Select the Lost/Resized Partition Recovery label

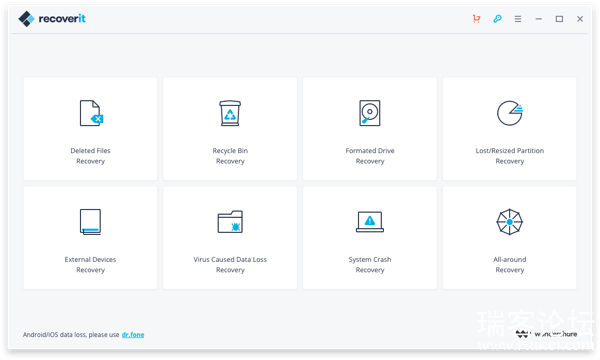(x=510, y=156)
